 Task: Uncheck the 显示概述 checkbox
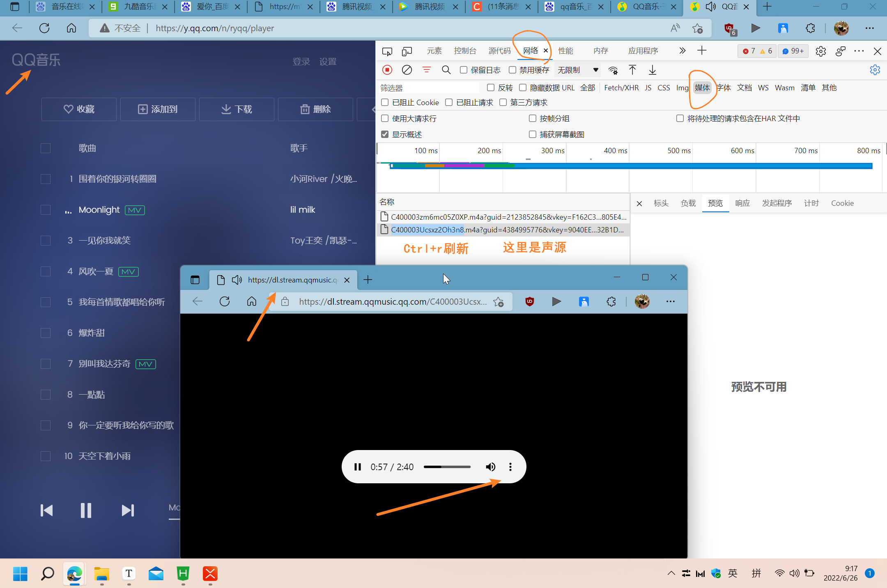[385, 134]
